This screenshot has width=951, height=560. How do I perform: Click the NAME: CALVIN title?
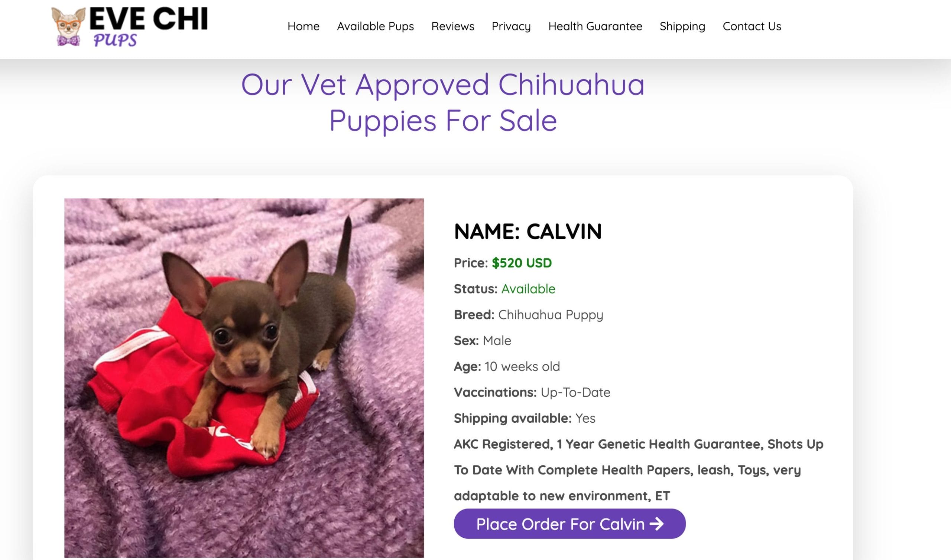pyautogui.click(x=527, y=231)
